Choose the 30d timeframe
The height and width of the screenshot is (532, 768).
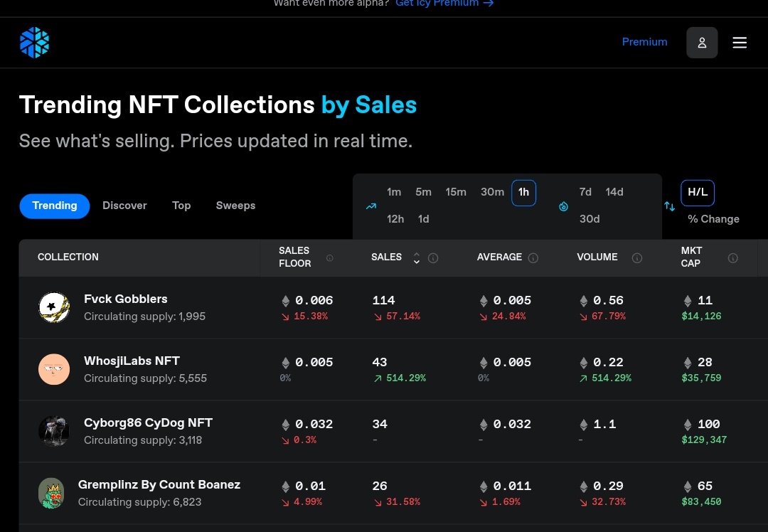click(590, 219)
